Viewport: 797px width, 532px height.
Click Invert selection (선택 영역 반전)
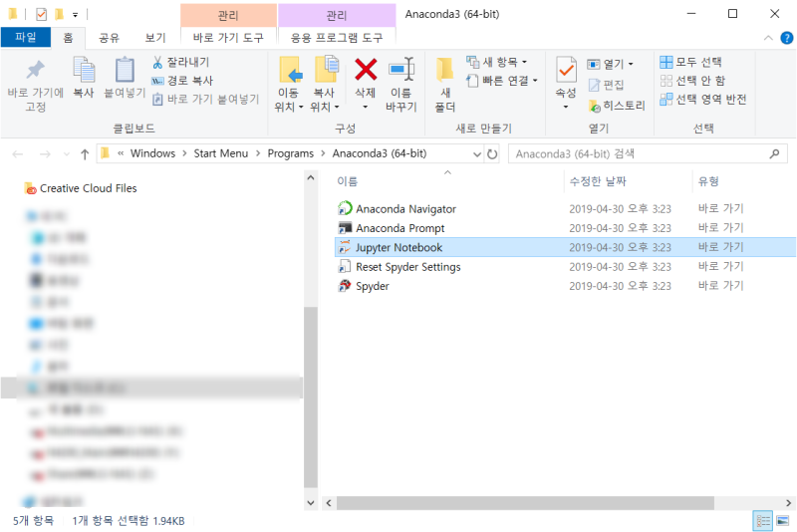(x=703, y=99)
